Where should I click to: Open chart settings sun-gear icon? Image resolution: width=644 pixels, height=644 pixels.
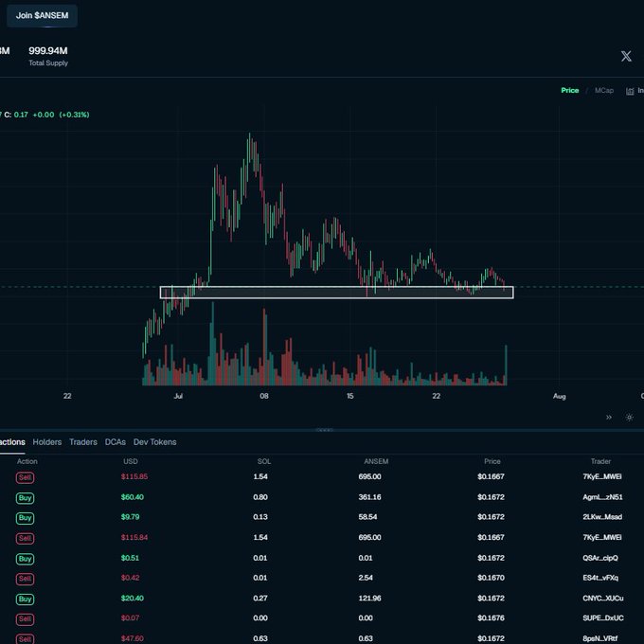pos(629,418)
